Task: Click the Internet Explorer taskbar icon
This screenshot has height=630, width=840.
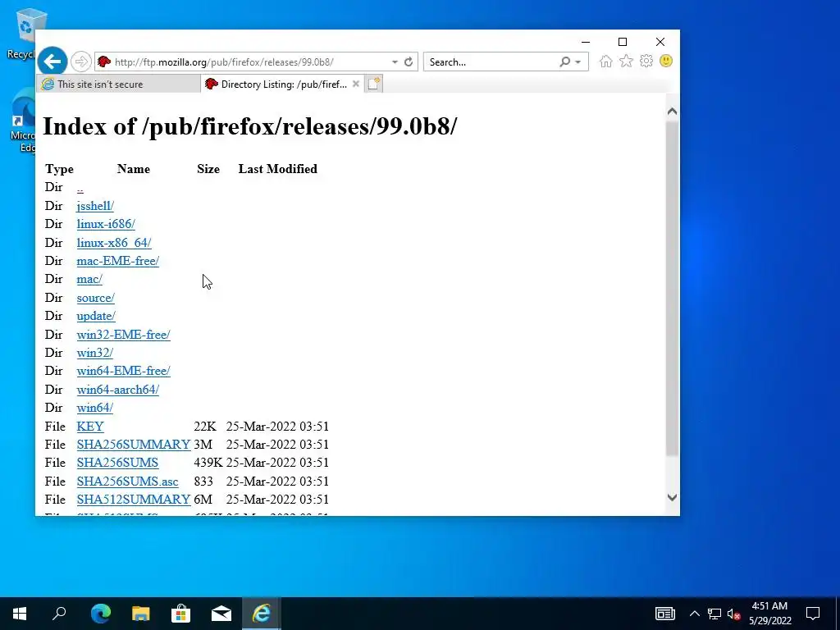Action: [262, 614]
